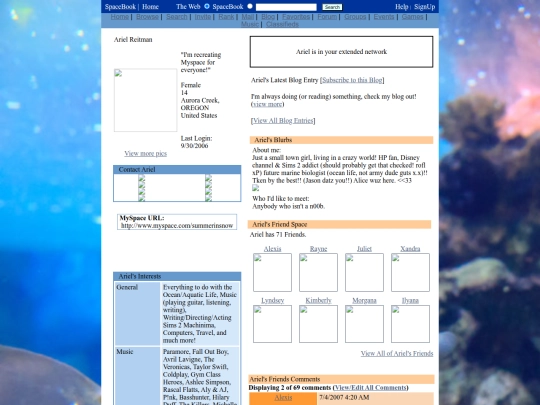Open friend Alexis name link

pyautogui.click(x=272, y=249)
